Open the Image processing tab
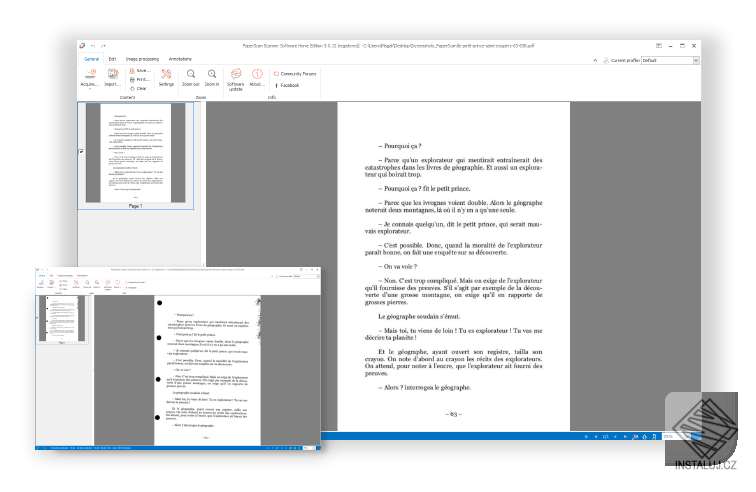The height and width of the screenshot is (492, 756). pyautogui.click(x=142, y=59)
